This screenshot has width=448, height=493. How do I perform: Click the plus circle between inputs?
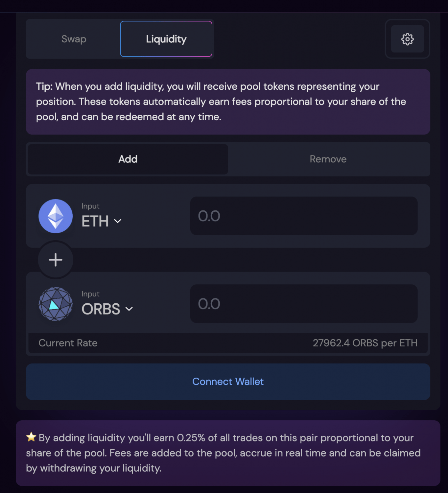pos(56,260)
